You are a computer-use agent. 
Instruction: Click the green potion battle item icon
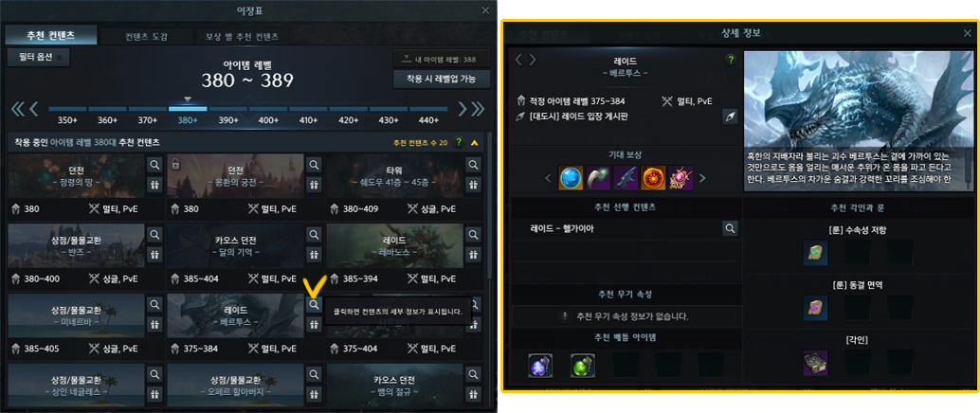pyautogui.click(x=583, y=365)
